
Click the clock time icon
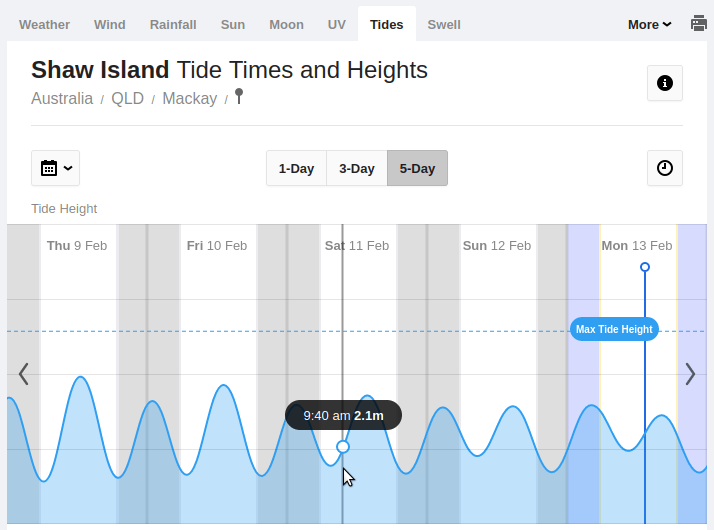[665, 168]
